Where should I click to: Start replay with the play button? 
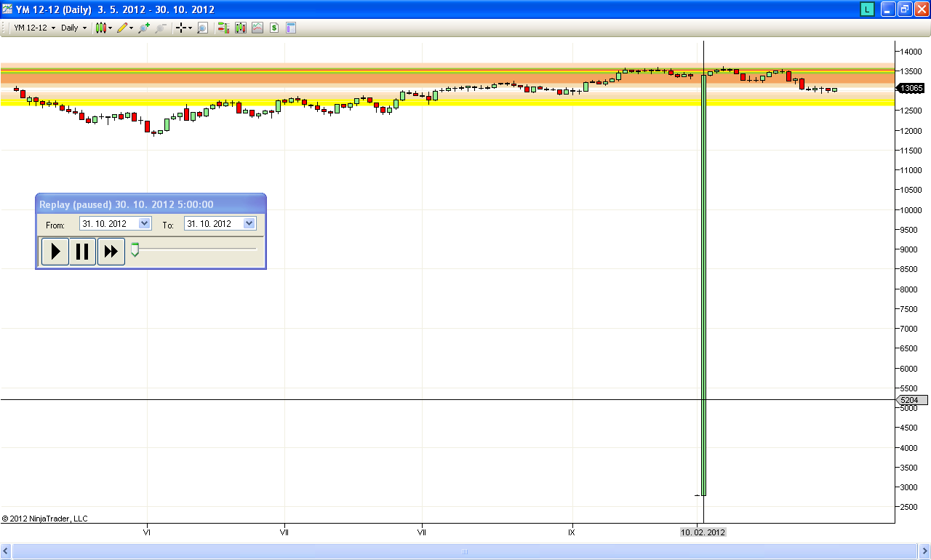(55, 252)
